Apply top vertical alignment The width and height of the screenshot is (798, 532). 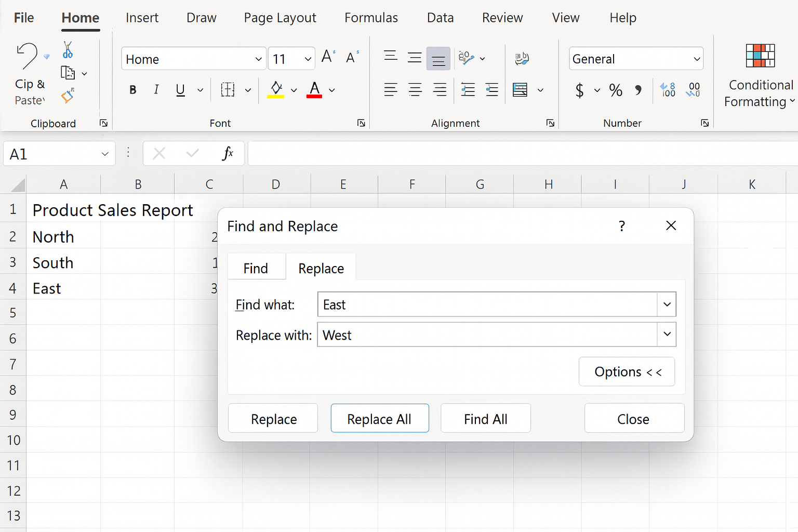click(x=391, y=56)
